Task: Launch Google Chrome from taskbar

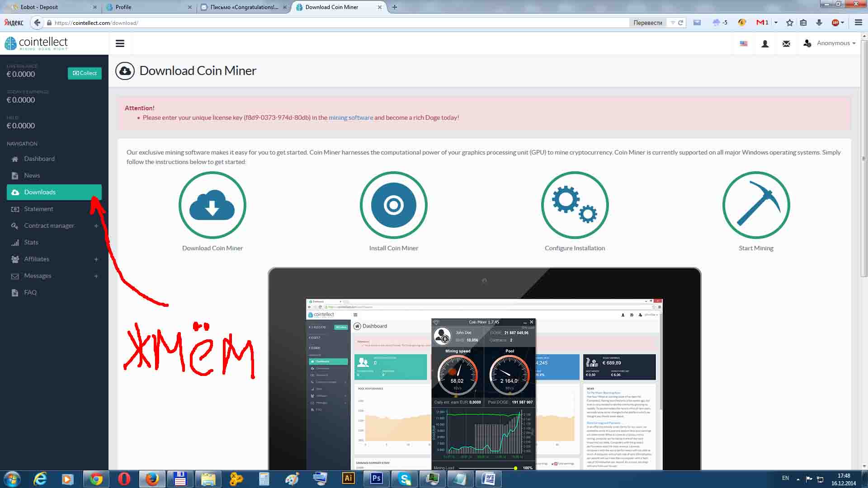Action: coord(95,479)
